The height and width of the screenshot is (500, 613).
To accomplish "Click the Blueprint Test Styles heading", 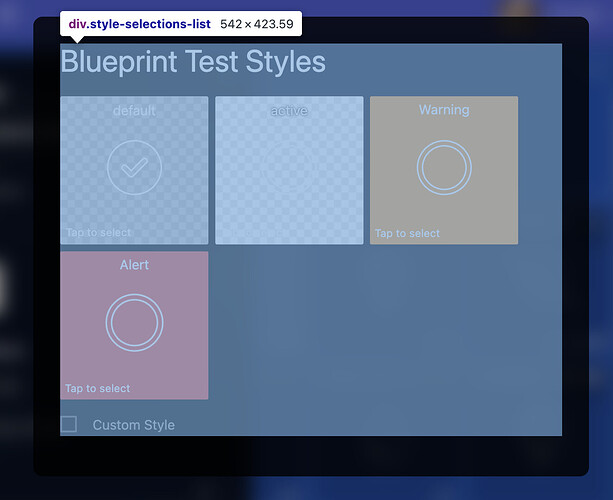I will pos(193,62).
